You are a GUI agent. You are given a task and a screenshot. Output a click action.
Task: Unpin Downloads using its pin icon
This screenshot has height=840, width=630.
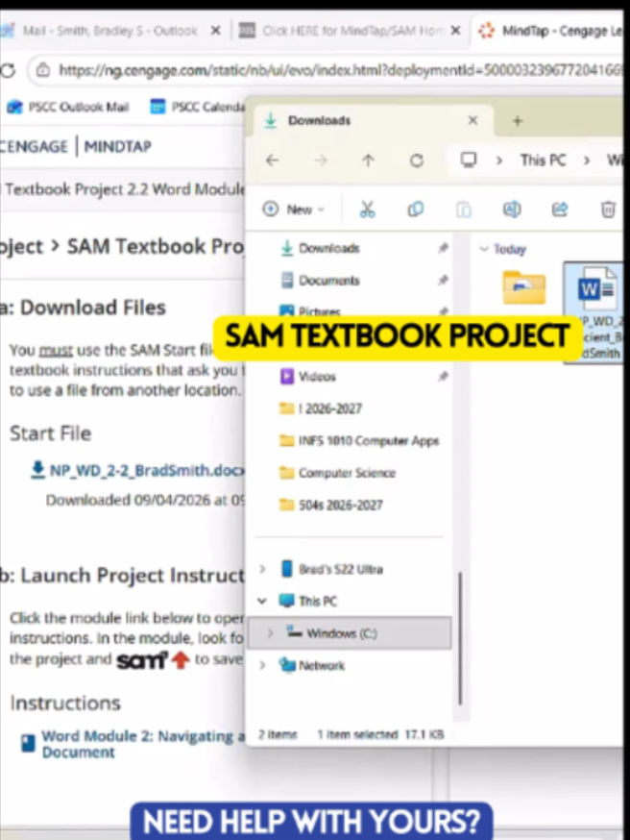[x=443, y=248]
